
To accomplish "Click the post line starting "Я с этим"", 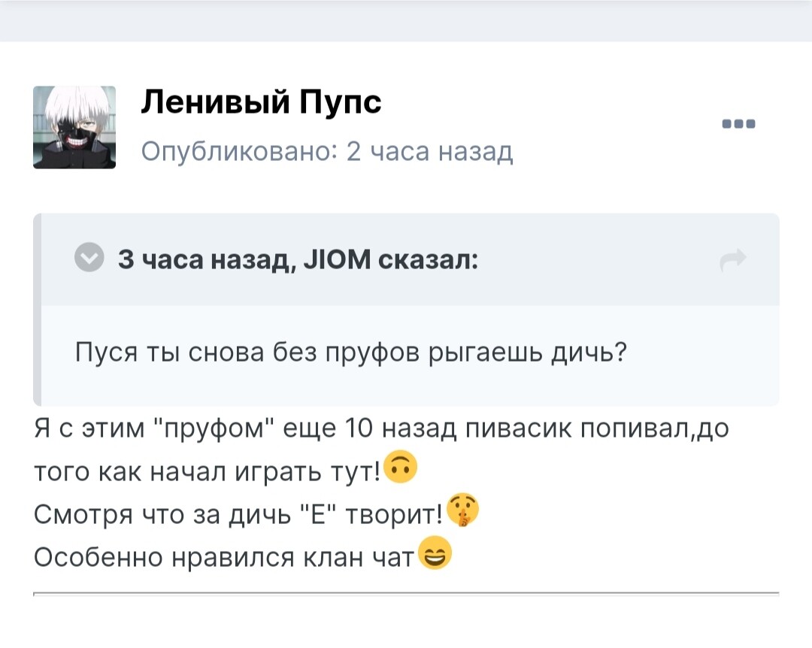I will [382, 430].
